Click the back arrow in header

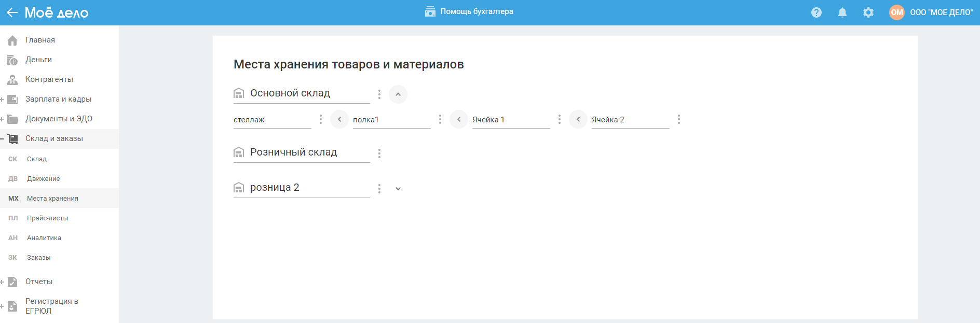coord(12,12)
